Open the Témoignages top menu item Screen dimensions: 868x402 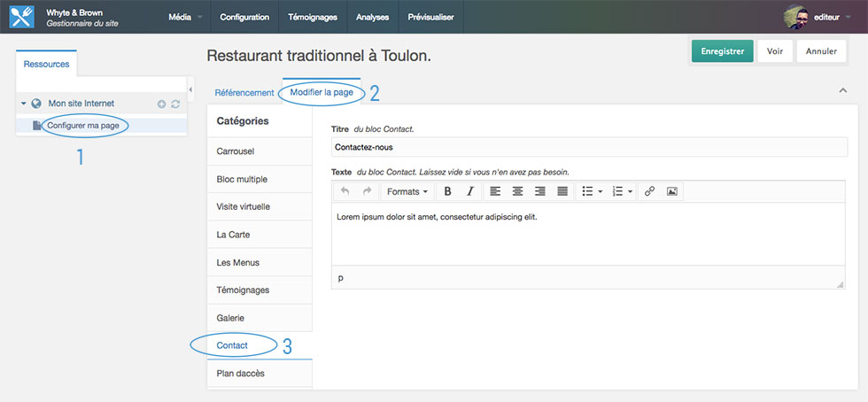point(314,17)
